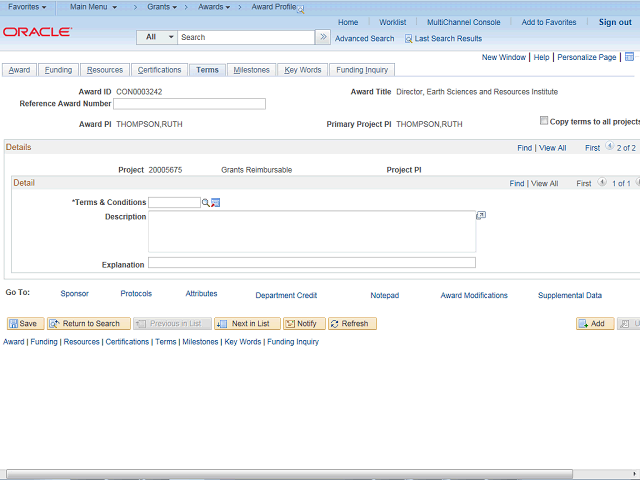Click the bottom Certifications footer link
This screenshot has width=640, height=480.
pos(127,342)
